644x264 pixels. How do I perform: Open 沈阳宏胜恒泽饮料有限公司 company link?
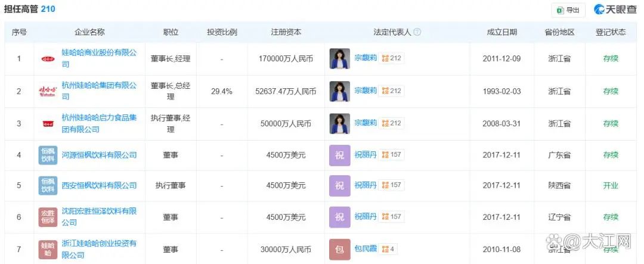click(x=99, y=217)
